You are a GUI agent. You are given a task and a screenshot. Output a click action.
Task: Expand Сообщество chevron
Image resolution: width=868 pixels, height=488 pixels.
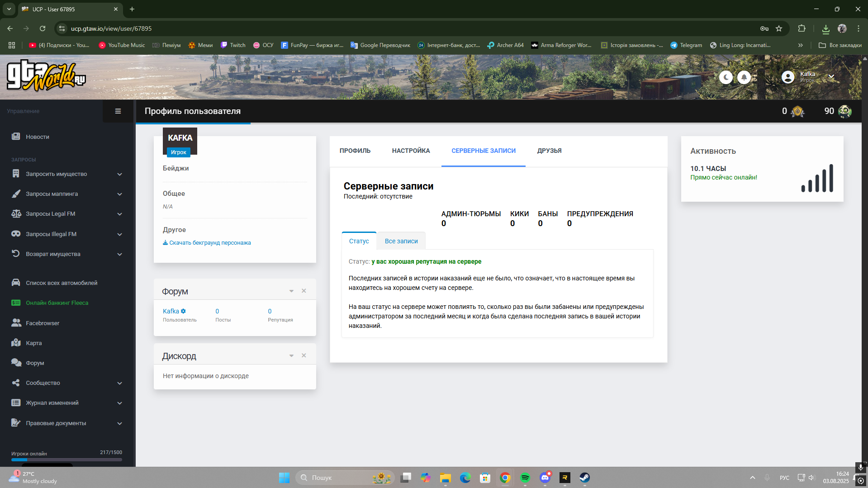(120, 383)
